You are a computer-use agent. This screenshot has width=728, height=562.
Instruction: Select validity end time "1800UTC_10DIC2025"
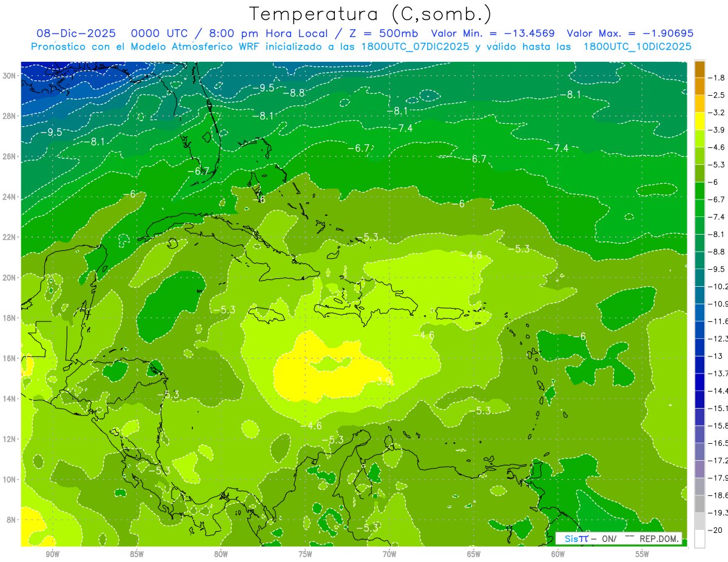point(637,47)
